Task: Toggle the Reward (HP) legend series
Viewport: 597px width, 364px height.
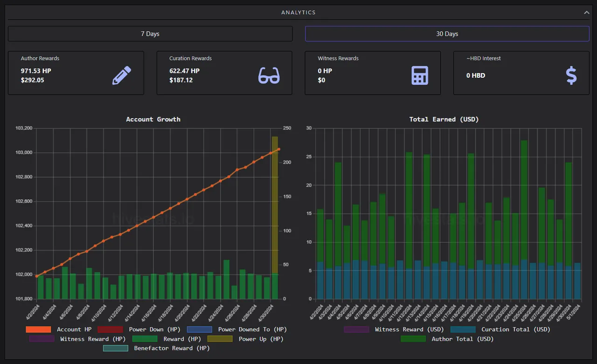Action: 167,339
